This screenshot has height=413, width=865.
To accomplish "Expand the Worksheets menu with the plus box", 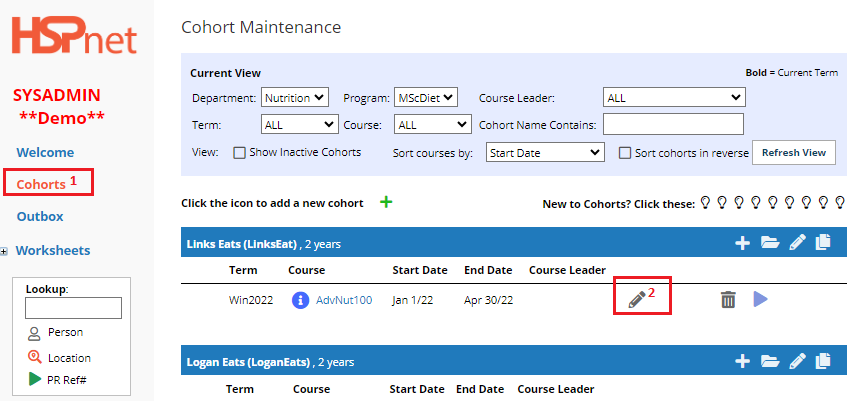I will pyautogui.click(x=4, y=251).
